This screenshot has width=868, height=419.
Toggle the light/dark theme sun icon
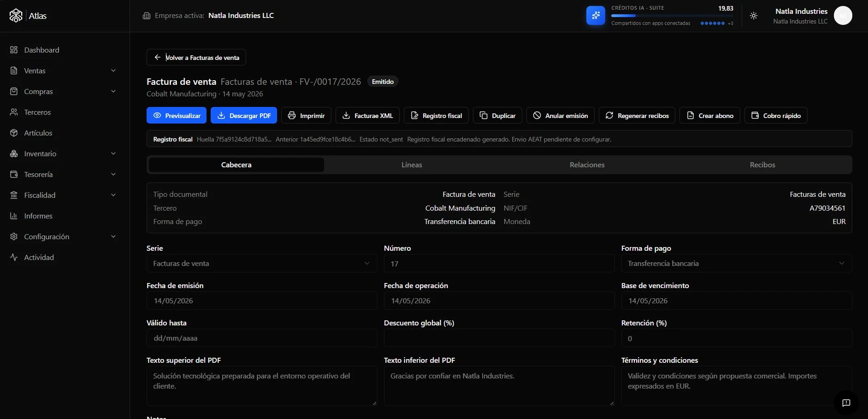click(x=754, y=16)
